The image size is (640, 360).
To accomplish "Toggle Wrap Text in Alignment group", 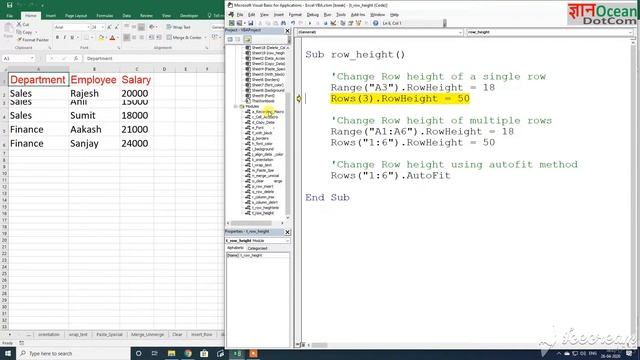I will coord(178,27).
